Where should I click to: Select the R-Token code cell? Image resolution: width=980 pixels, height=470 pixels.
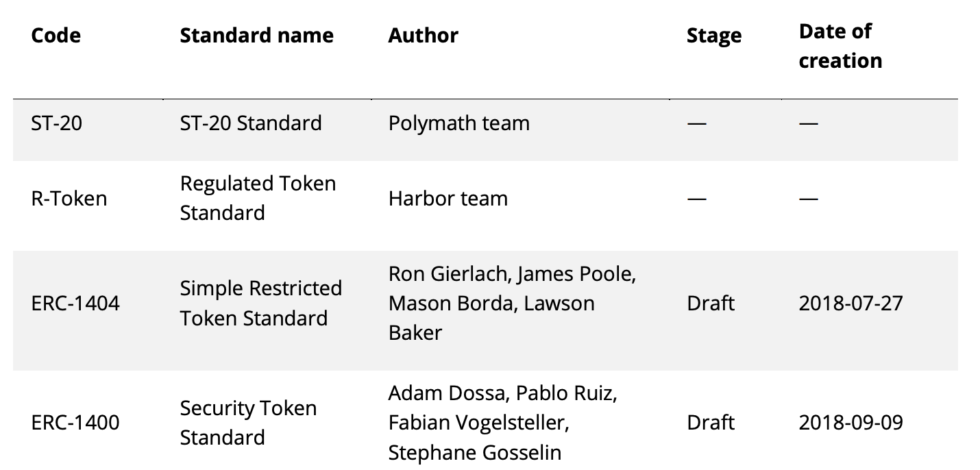(x=69, y=199)
